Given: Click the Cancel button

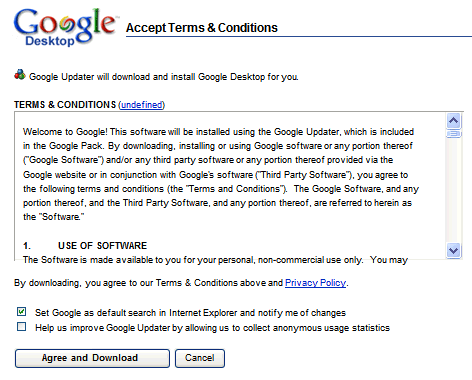Looking at the screenshot, I should tap(200, 358).
